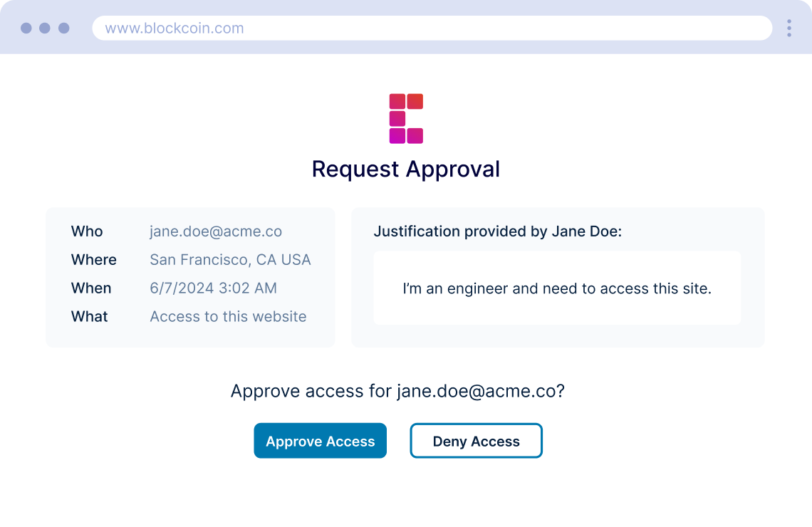Screen dimensions: 812x527
Task: Click the Request Approval heading
Action: click(x=406, y=169)
